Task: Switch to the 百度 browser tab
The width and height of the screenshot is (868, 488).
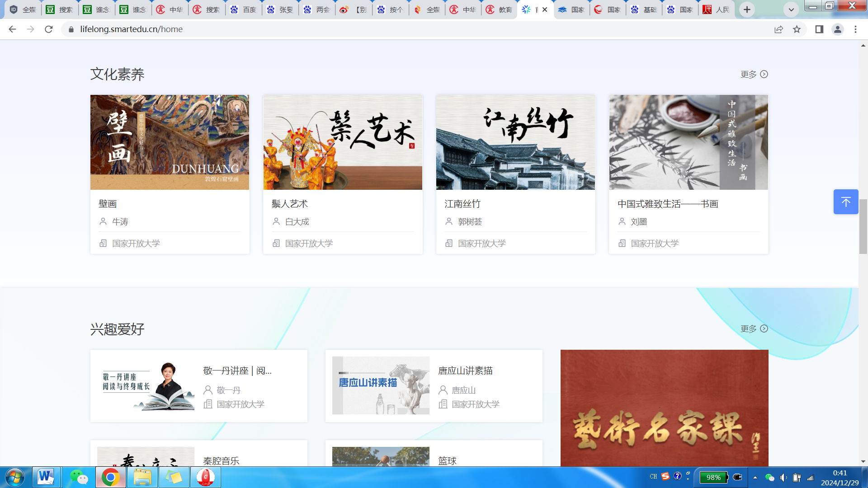Action: [243, 9]
